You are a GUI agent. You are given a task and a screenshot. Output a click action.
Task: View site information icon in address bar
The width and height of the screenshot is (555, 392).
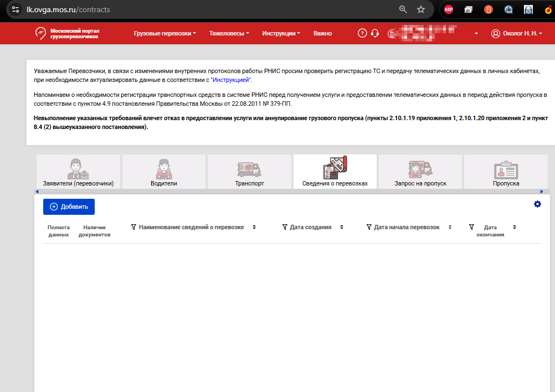click(16, 9)
